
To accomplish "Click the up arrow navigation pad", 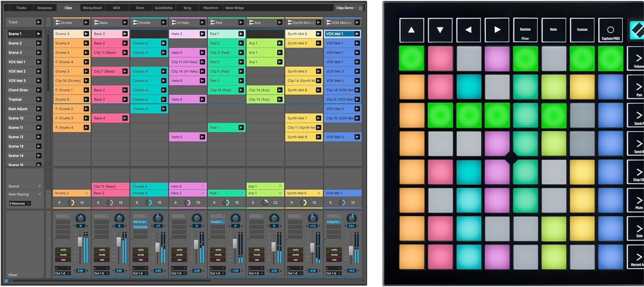I will (x=411, y=29).
